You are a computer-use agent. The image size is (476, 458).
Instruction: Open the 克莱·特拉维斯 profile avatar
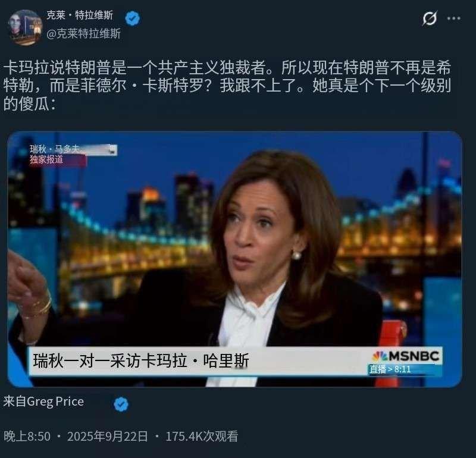(x=25, y=27)
